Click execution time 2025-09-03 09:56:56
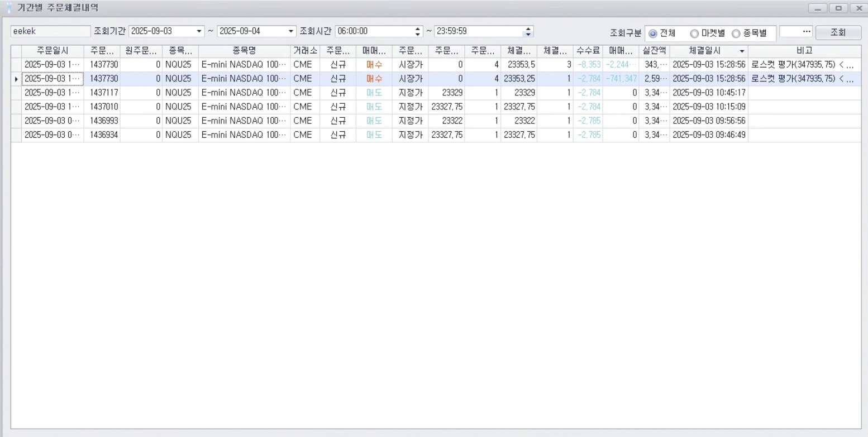 tap(709, 121)
